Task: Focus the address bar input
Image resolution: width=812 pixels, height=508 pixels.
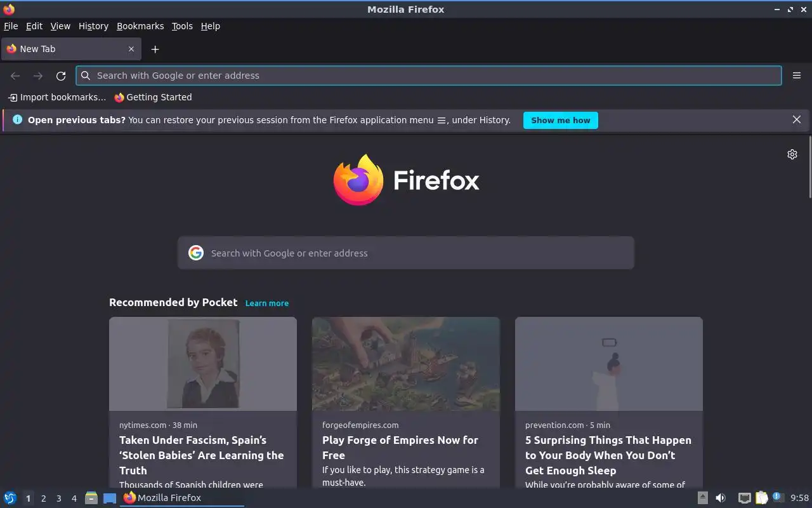Action: pos(429,76)
